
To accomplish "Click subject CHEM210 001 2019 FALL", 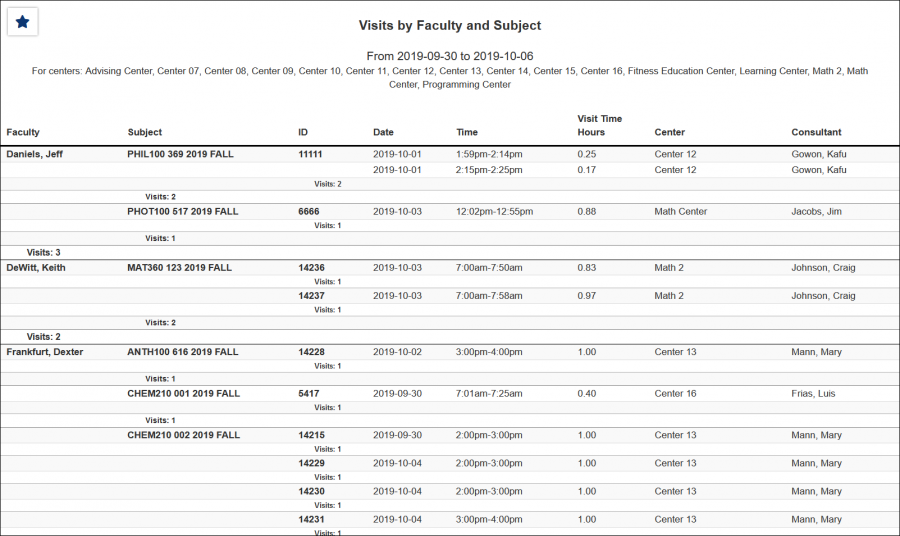I will (183, 394).
